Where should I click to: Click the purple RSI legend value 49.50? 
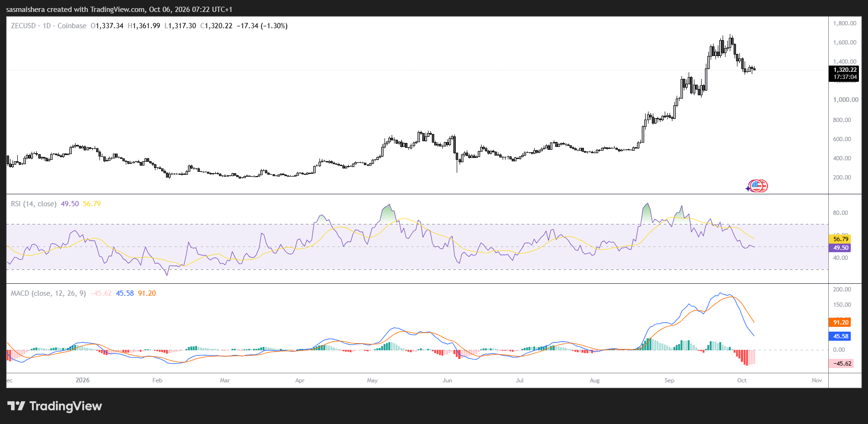70,204
